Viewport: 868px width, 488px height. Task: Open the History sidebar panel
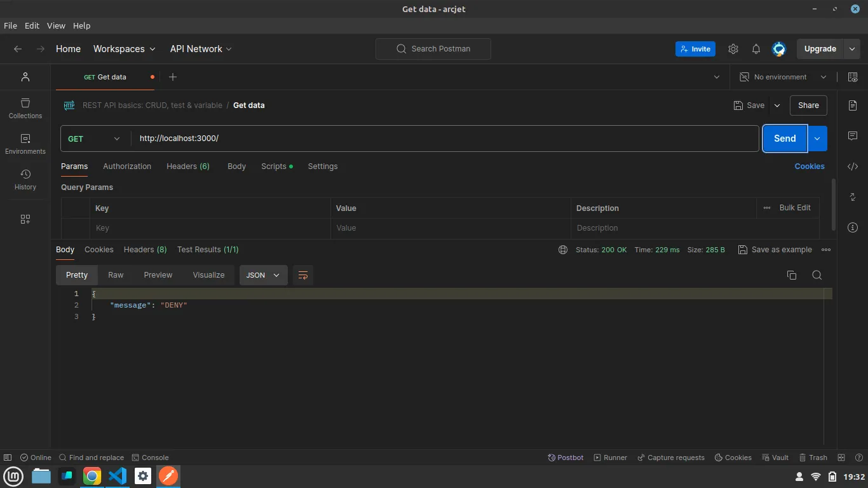[25, 179]
